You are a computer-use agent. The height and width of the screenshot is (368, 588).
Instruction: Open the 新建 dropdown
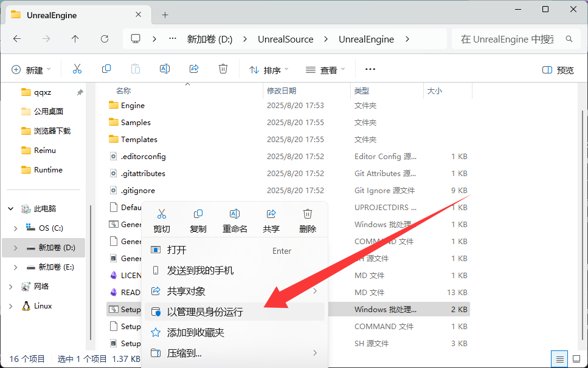pos(31,70)
